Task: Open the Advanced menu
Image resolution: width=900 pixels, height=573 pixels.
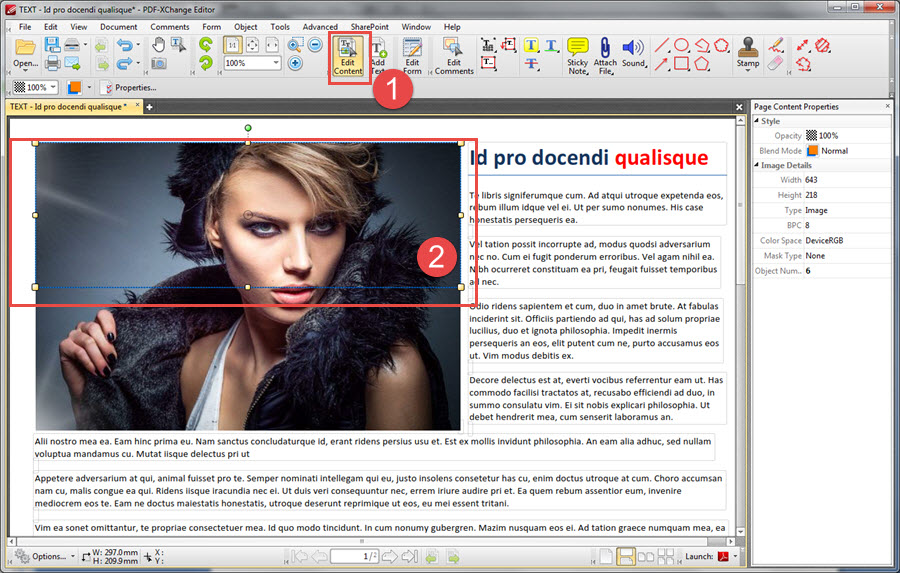Action: pos(320,26)
